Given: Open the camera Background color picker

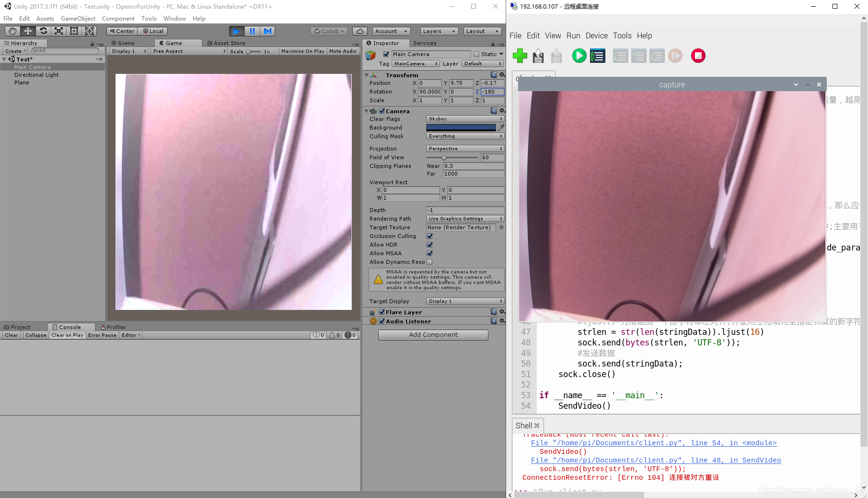Looking at the screenshot, I should pyautogui.click(x=460, y=127).
